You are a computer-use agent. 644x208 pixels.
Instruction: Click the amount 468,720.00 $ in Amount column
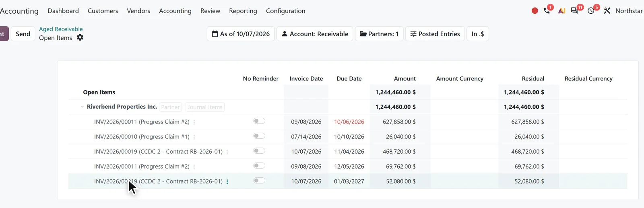click(399, 152)
